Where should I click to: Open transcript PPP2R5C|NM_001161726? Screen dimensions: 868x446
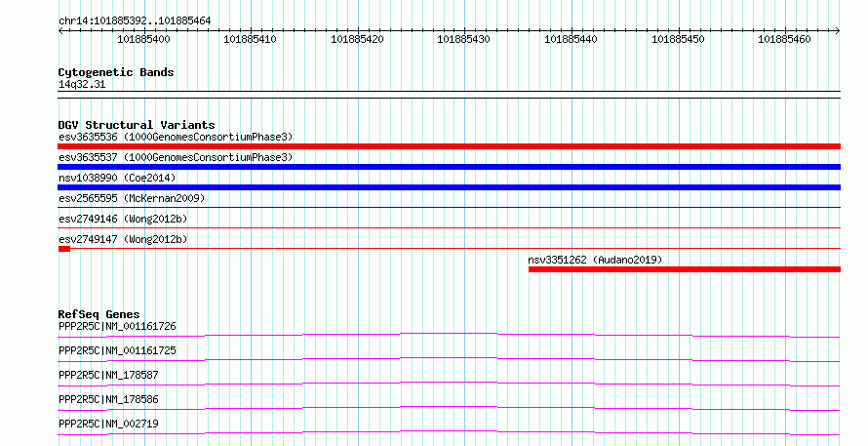(x=117, y=326)
